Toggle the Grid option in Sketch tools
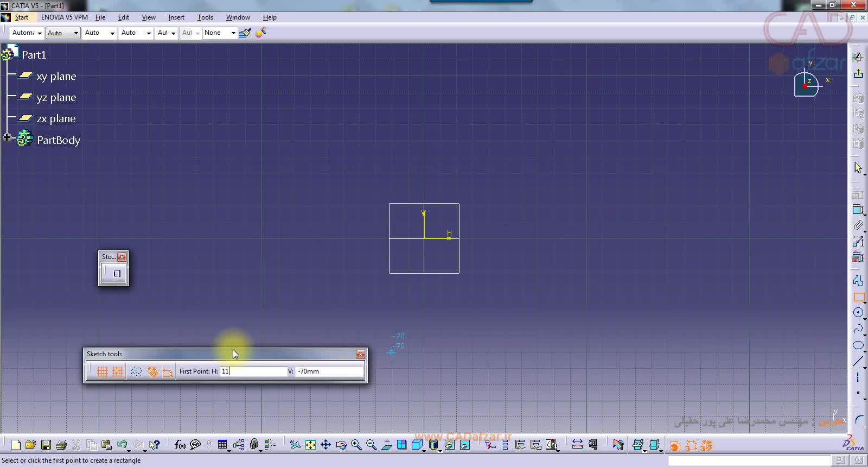This screenshot has width=868, height=467. 102,371
